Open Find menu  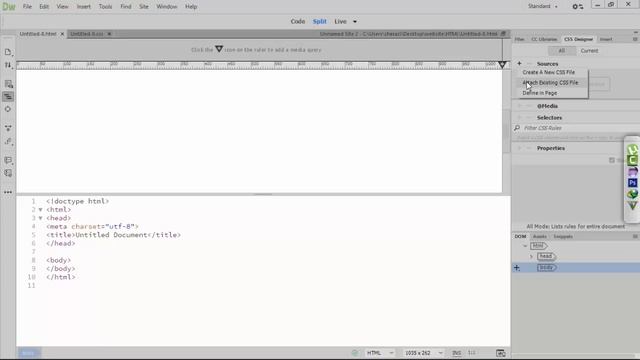[x=126, y=7]
